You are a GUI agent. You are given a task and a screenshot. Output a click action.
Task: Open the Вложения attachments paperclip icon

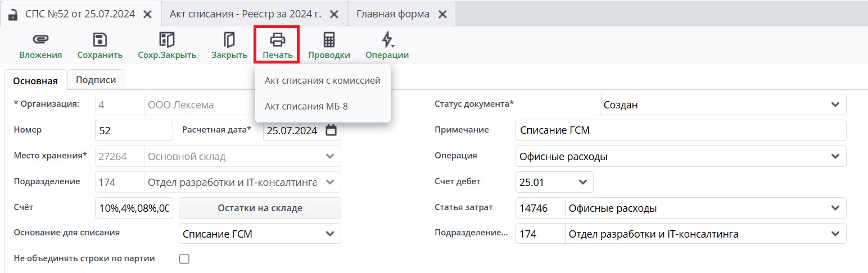[40, 40]
